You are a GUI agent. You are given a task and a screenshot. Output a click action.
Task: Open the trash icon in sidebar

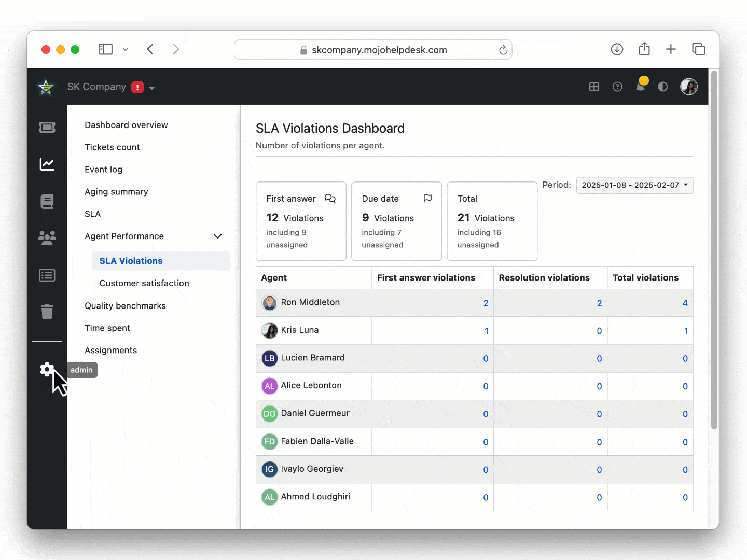(47, 312)
